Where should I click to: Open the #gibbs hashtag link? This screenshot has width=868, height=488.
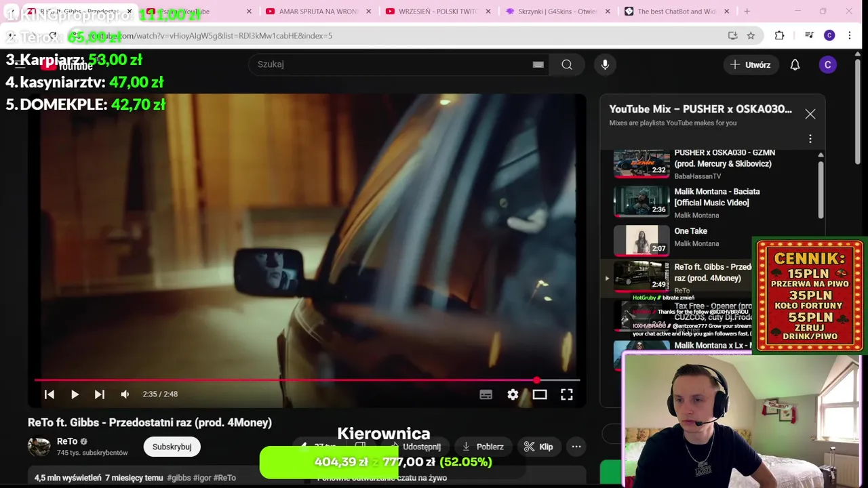pos(178,478)
